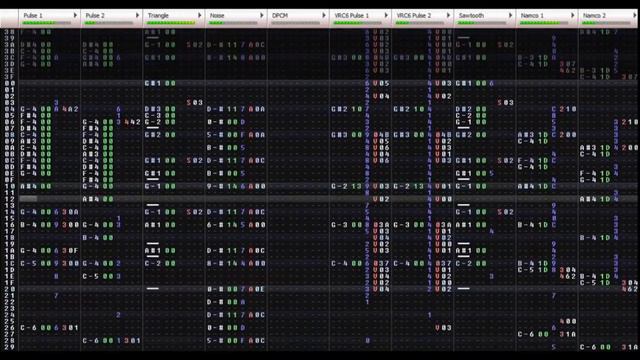Select Namco 2 note A#4 on row 12
640x360 pixels.
pyautogui.click(x=588, y=199)
